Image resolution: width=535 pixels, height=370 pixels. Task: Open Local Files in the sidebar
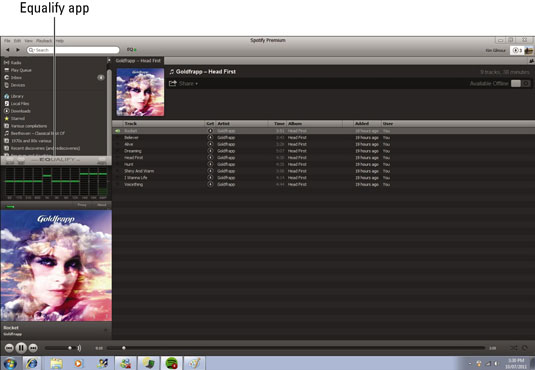coord(17,103)
